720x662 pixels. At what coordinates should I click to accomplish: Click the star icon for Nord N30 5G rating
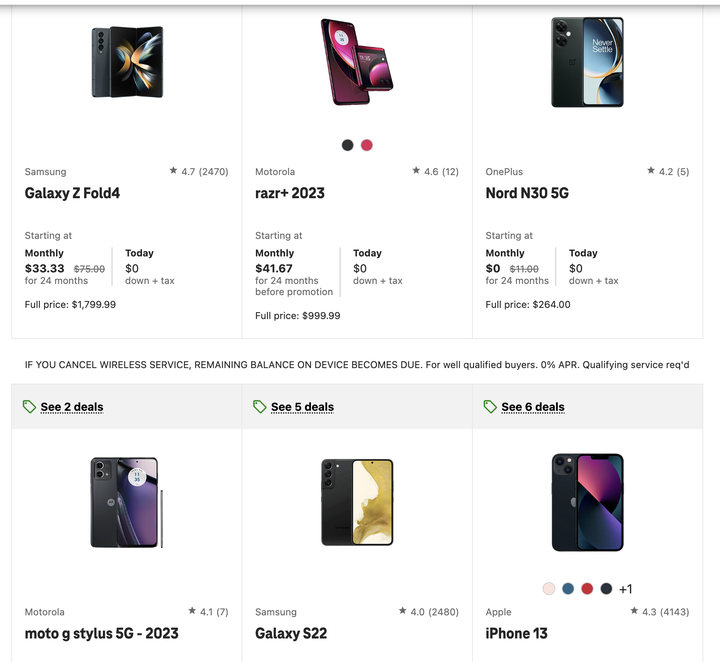click(x=651, y=170)
